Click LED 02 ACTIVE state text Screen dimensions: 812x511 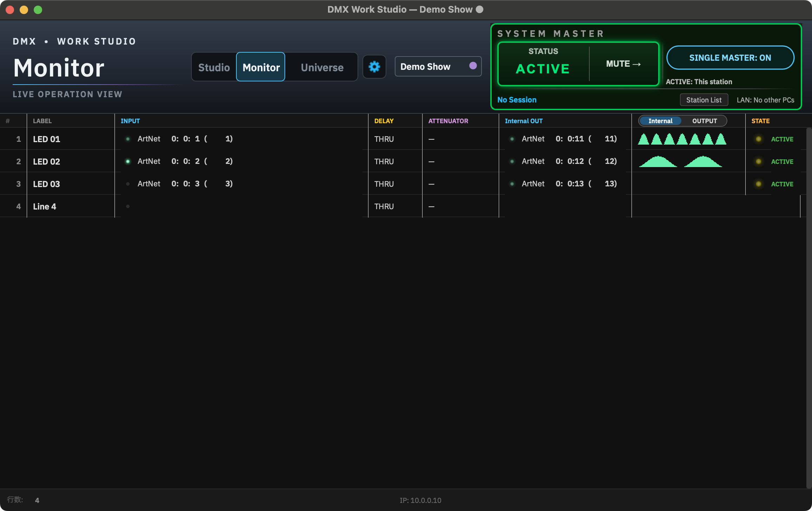coord(782,162)
